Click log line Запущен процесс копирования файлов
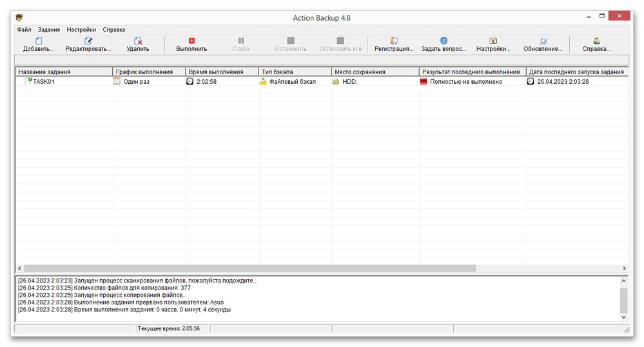 [x=102, y=295]
